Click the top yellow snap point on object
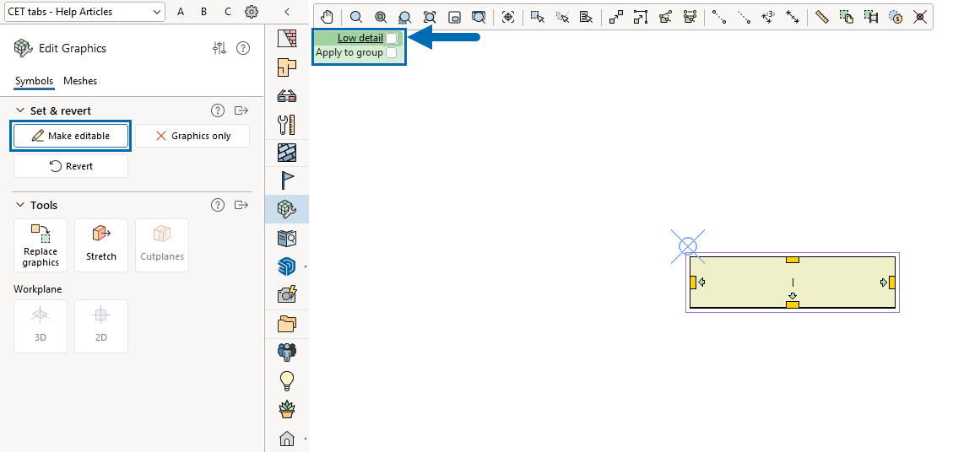The height and width of the screenshot is (452, 980). pos(793,260)
